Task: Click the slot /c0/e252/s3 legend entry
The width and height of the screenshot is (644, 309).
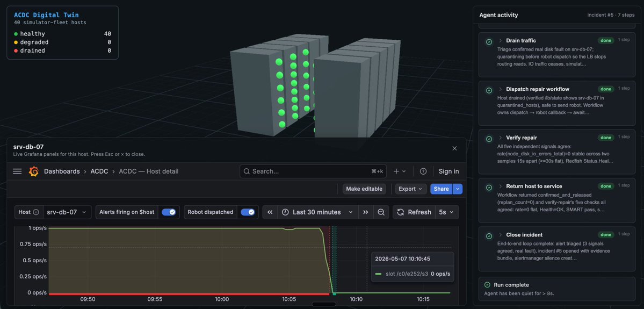Action: coord(407,274)
